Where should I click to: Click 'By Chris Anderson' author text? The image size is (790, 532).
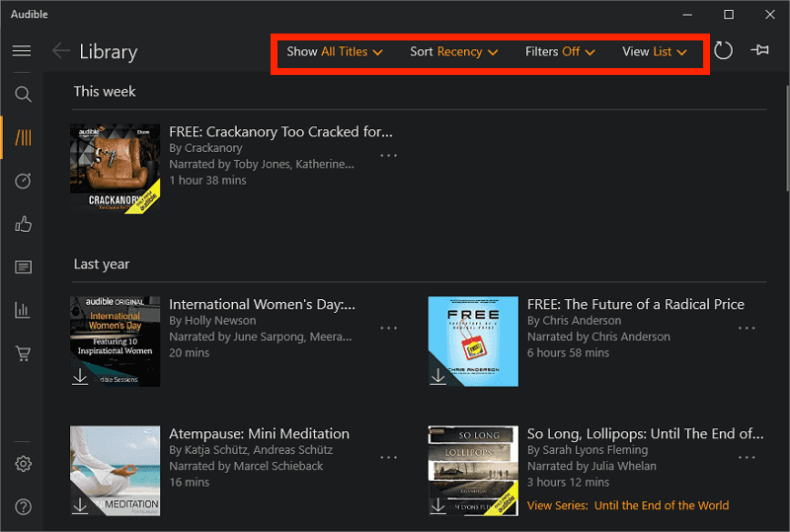(574, 321)
